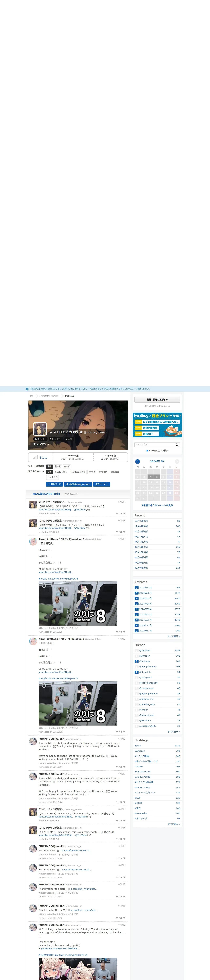Click list icon beside 2024年05月 archive
Image resolution: width=210 pixels, height=980 pixels.
(136, 598)
